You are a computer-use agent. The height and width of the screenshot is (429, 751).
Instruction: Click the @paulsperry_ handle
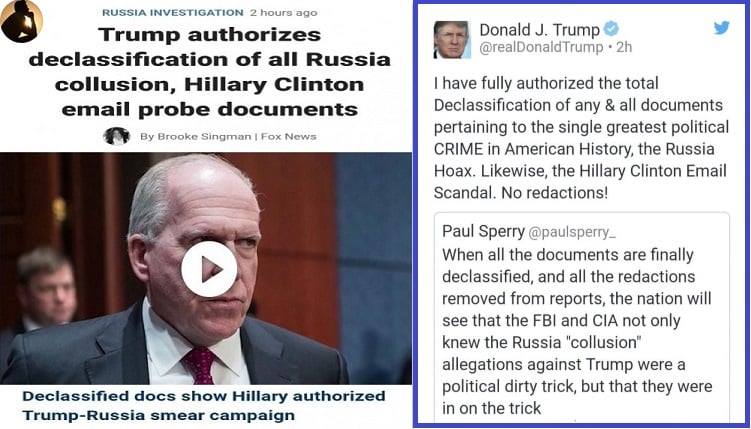tap(572, 233)
